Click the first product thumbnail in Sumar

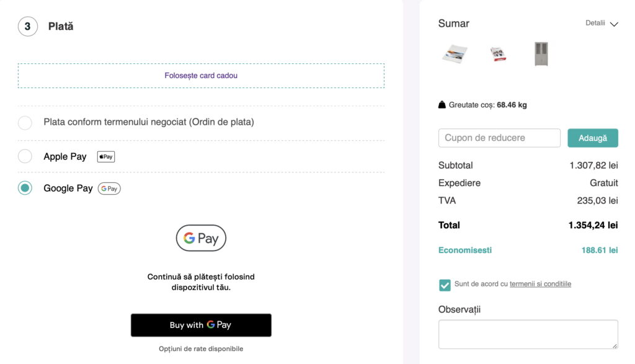click(x=456, y=54)
